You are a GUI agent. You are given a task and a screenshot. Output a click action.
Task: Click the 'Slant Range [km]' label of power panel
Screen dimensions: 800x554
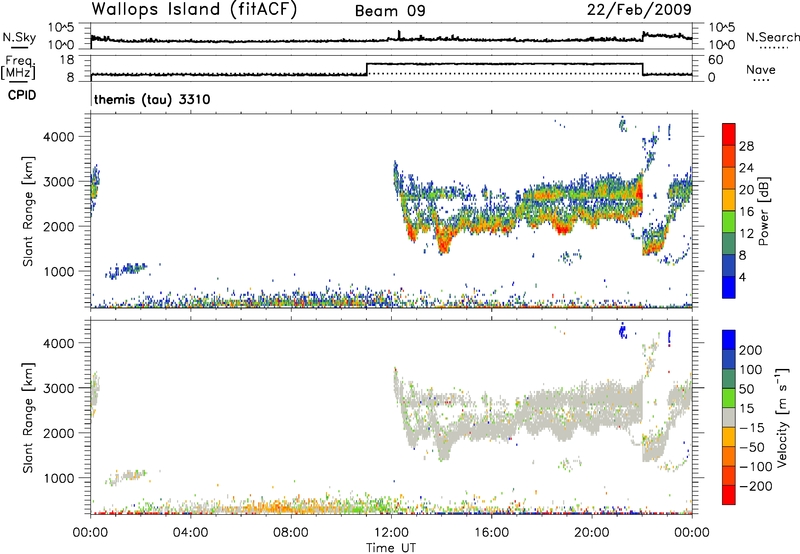[28, 211]
